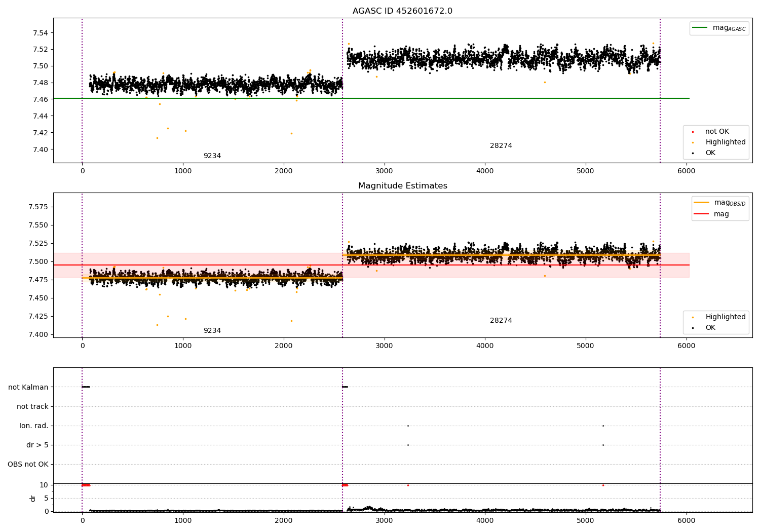Image resolution: width=760 pixels, height=532 pixels.
Task: Click the 'not track' axis label
Action: tap(32, 406)
